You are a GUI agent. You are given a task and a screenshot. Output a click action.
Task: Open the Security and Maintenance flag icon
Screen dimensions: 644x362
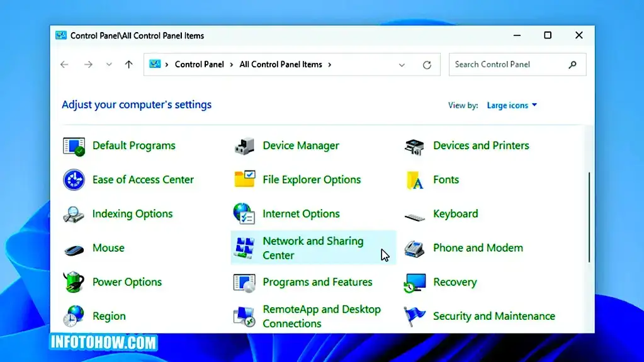point(414,316)
